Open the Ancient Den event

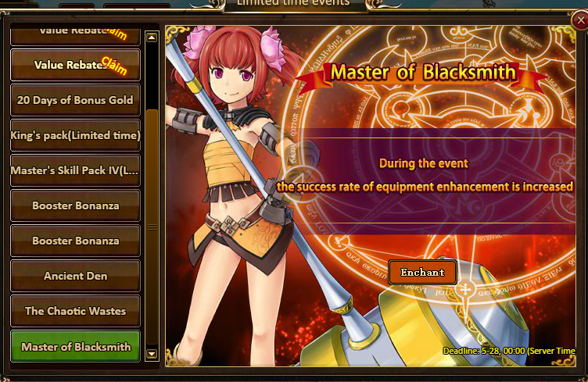(75, 276)
